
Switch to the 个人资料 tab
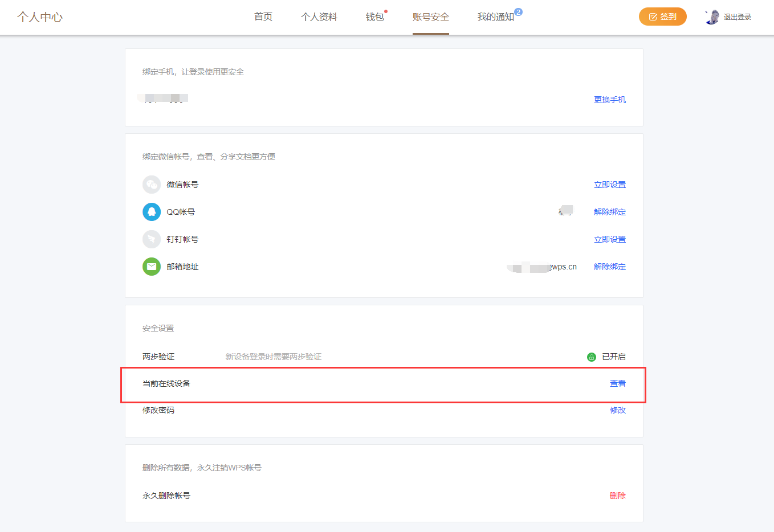coord(319,17)
